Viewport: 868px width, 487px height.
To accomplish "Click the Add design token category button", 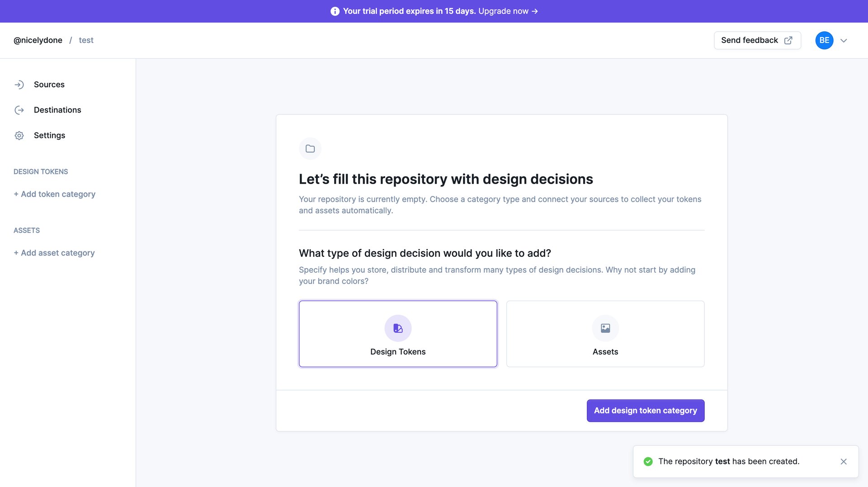I will [645, 411].
